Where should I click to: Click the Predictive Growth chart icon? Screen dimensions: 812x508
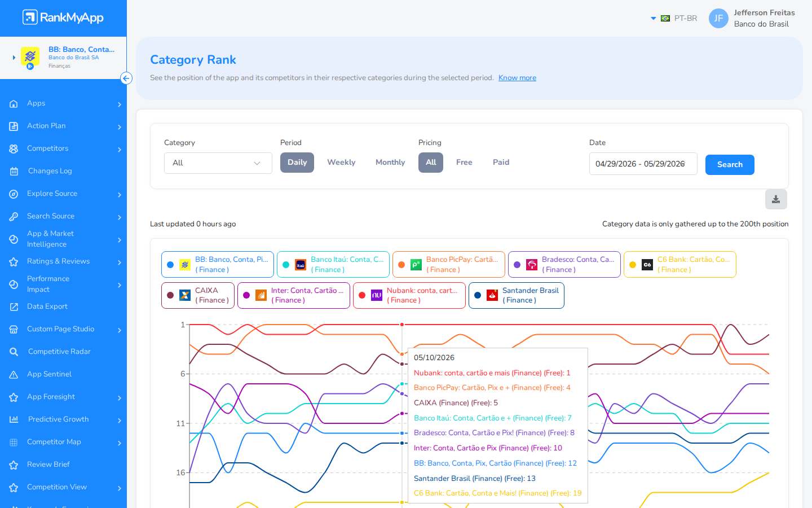[14, 419]
